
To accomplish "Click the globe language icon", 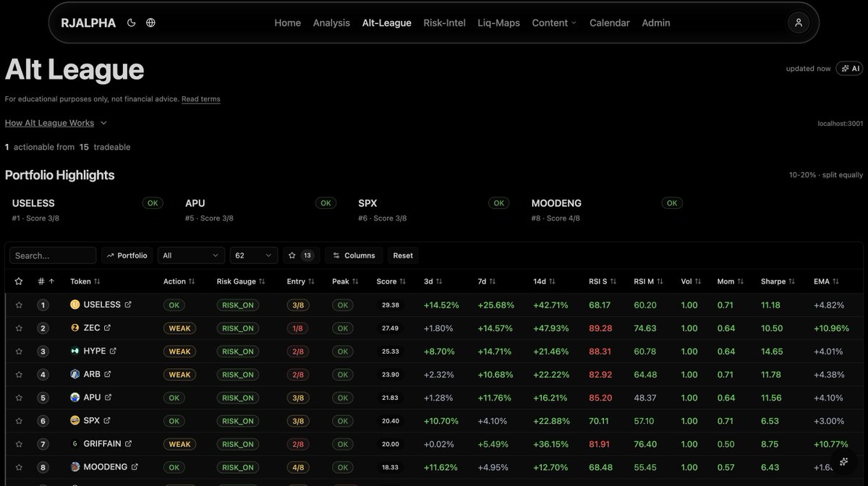I will 150,22.
